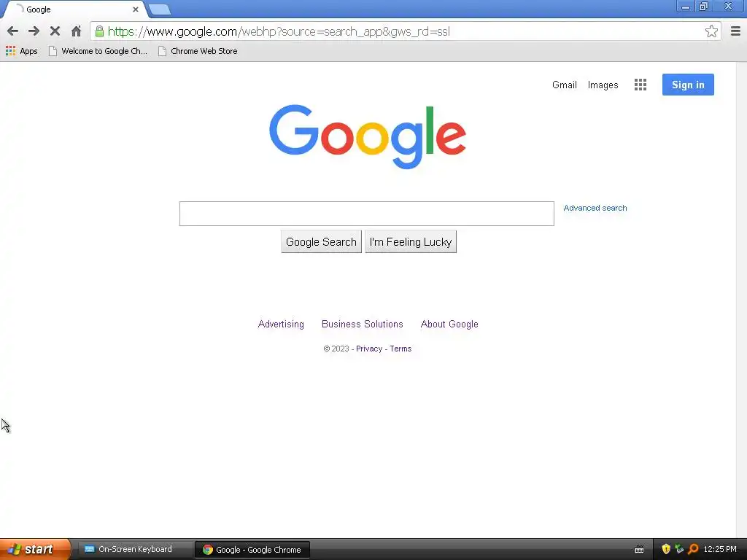Open the Privacy link
This screenshot has height=560, width=747.
[369, 349]
